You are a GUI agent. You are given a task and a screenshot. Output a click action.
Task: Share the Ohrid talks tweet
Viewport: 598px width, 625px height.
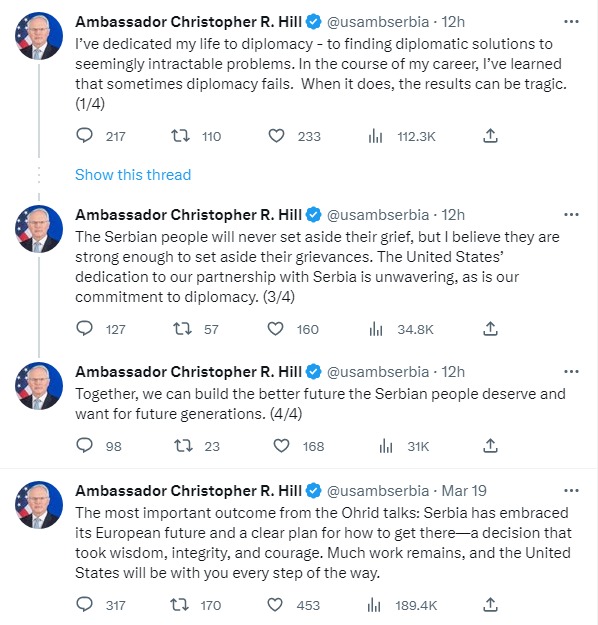point(490,605)
